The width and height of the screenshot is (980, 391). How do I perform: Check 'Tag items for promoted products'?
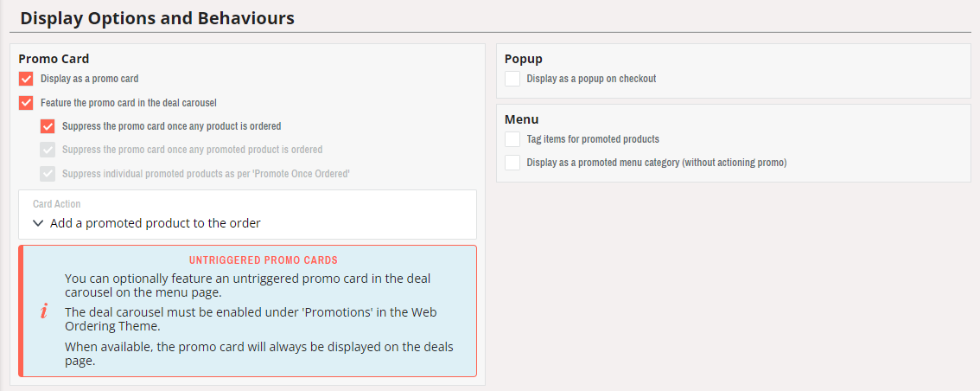[512, 139]
